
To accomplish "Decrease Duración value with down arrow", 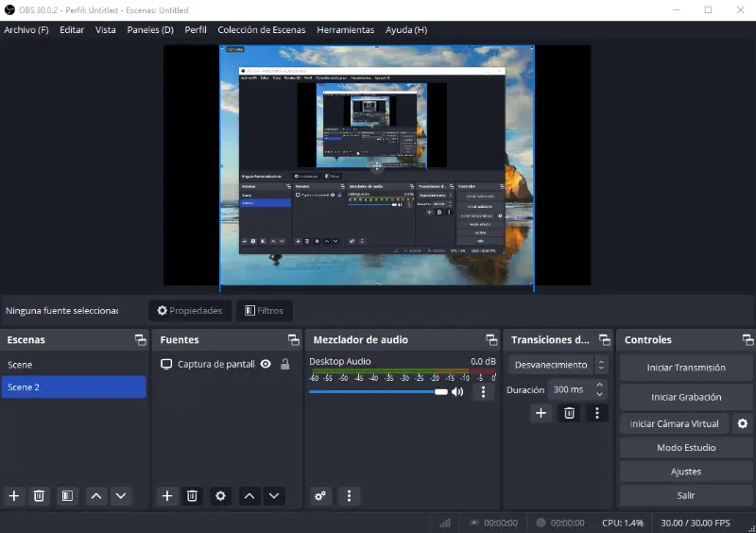I will pyautogui.click(x=599, y=394).
